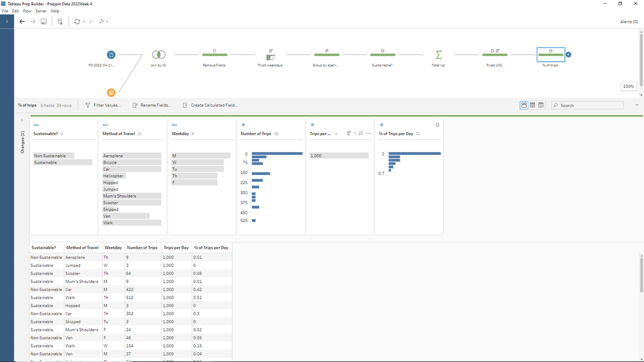Select Helicopter in Method of Travel card
The height and width of the screenshot is (362, 644).
coord(114,176)
